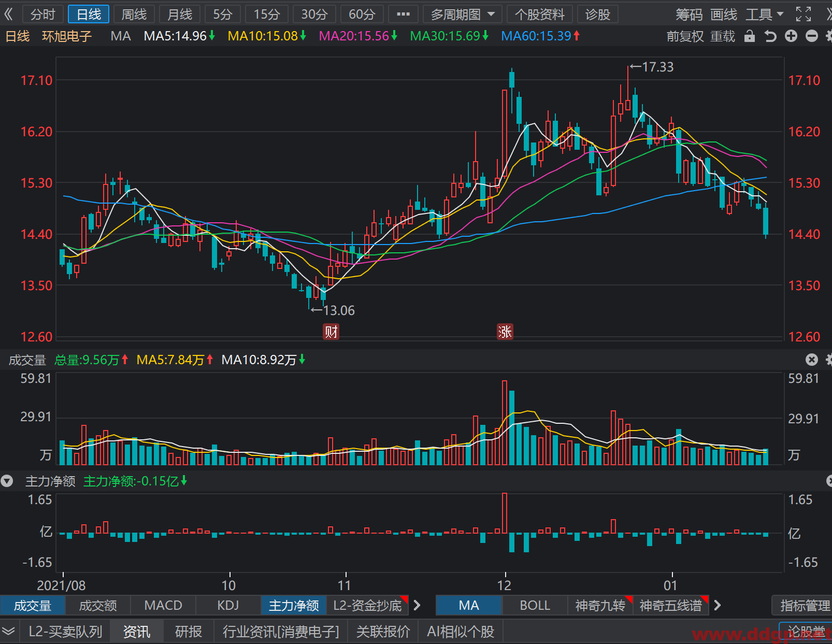Open 关联报价 related quotes tab

(x=383, y=632)
